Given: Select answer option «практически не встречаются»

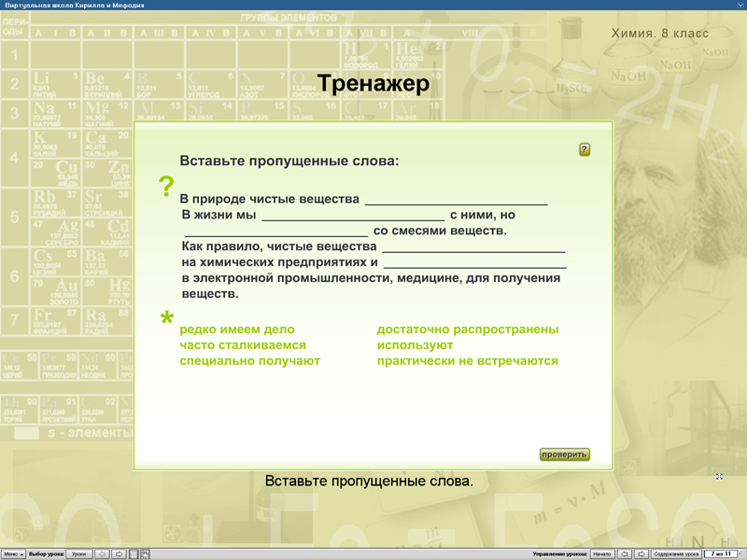Looking at the screenshot, I should click(x=468, y=360).
